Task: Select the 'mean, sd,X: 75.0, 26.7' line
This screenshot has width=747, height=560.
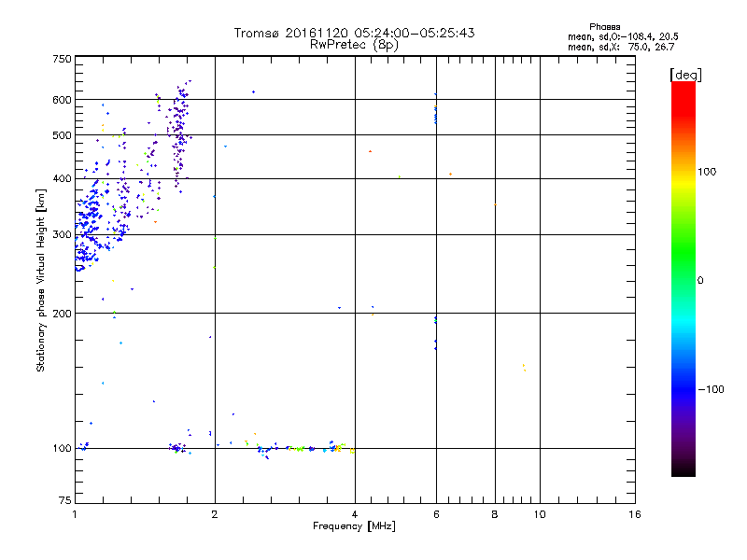Action: tap(621, 47)
